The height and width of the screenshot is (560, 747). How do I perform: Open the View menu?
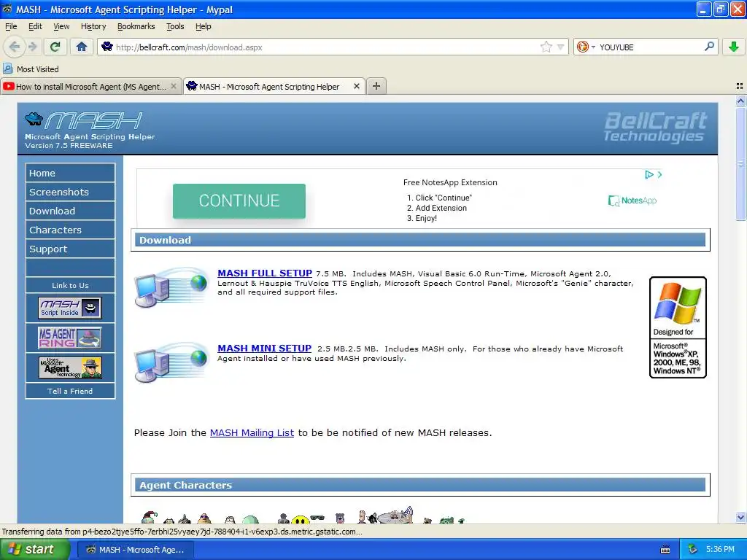click(x=61, y=27)
